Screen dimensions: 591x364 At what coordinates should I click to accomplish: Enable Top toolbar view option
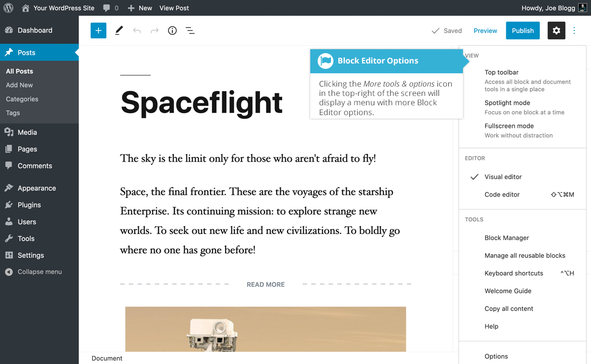pos(501,72)
